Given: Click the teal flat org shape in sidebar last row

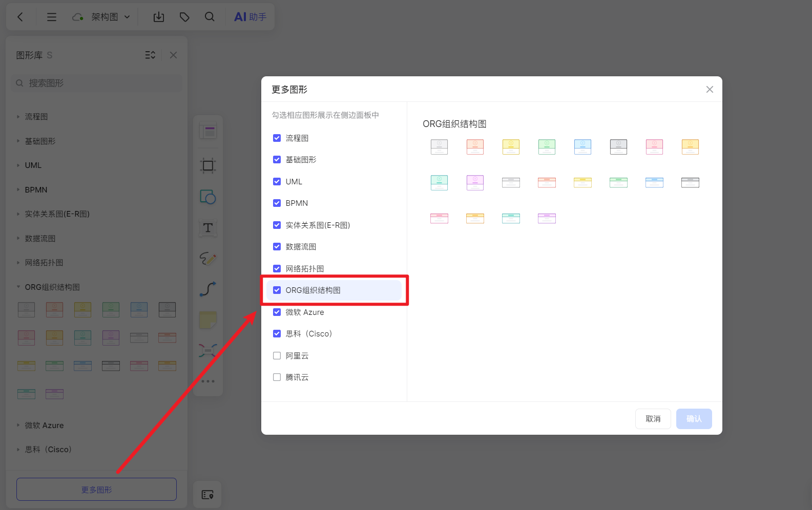Looking at the screenshot, I should click(27, 394).
